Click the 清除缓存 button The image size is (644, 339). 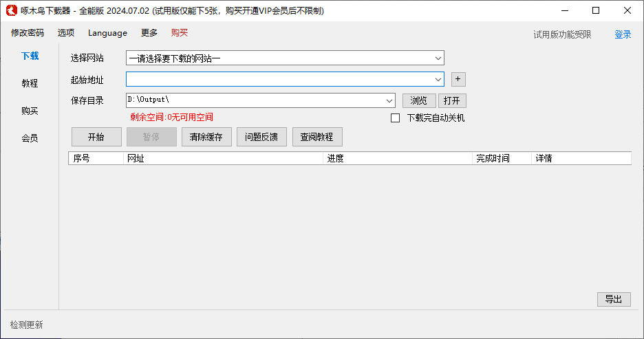pos(206,137)
